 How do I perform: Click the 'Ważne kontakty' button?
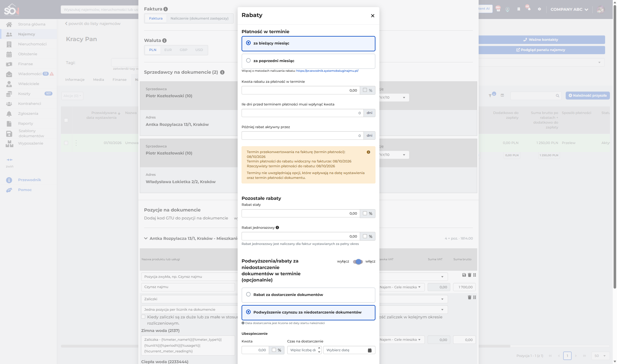click(542, 40)
